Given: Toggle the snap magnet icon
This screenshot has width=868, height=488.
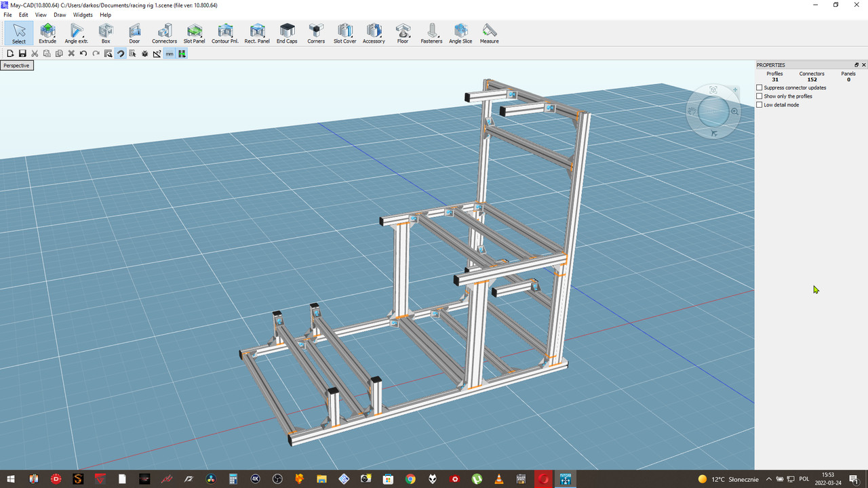Looking at the screenshot, I should click(120, 54).
